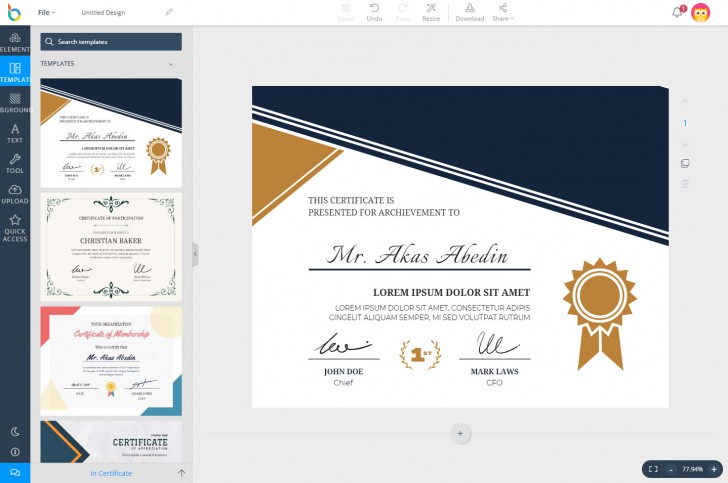
Task: Open the Background sidebar tab
Action: pyautogui.click(x=15, y=103)
